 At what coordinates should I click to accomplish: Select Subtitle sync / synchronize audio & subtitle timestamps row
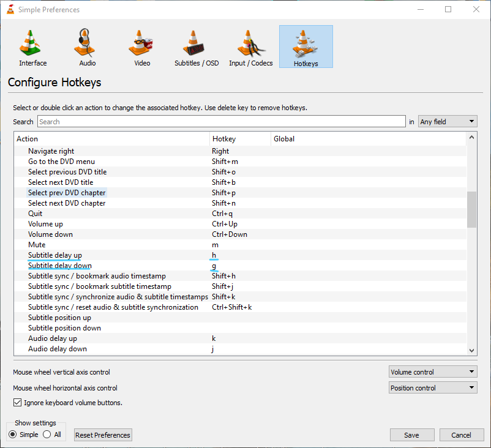pyautogui.click(x=240, y=296)
